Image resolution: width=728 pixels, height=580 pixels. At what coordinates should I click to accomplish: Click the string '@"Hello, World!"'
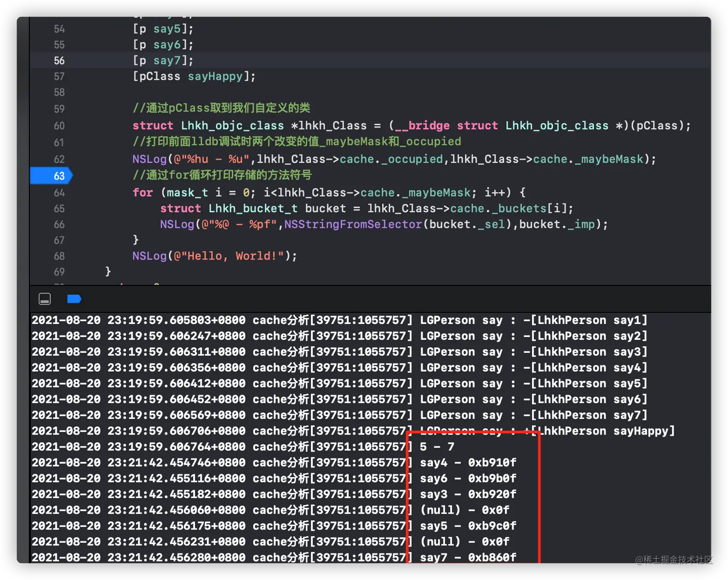pyautogui.click(x=229, y=256)
